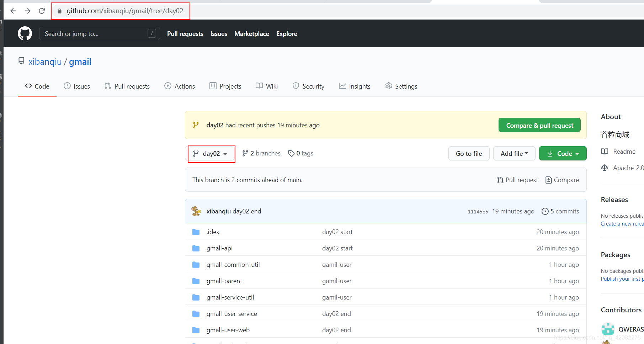The image size is (644, 344).
Task: Expand the Add file dropdown
Action: (x=514, y=153)
